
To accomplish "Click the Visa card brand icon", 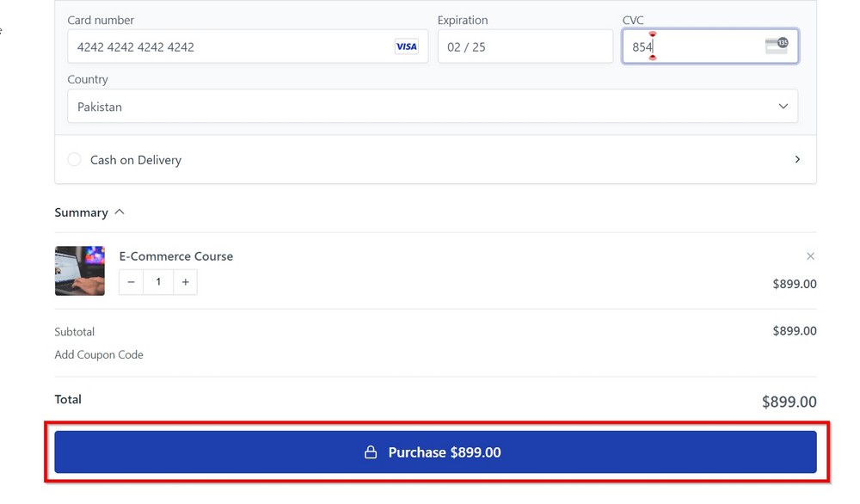I will point(406,46).
